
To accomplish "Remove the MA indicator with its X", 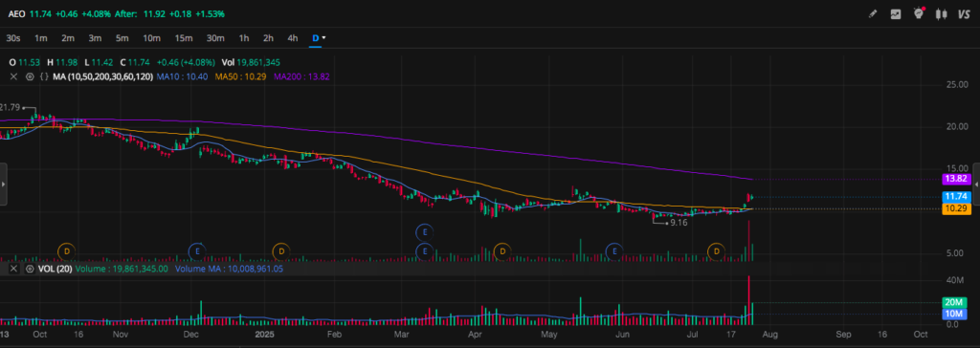I will (x=13, y=76).
